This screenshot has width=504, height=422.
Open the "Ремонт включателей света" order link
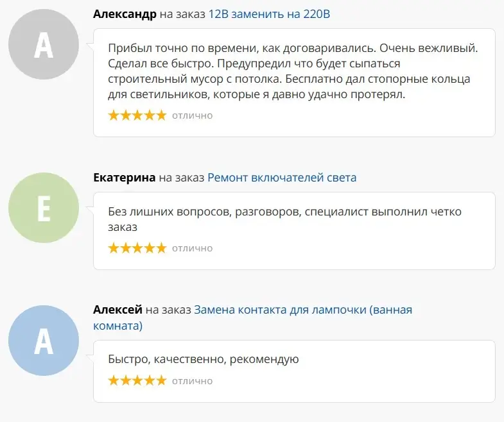(x=282, y=178)
